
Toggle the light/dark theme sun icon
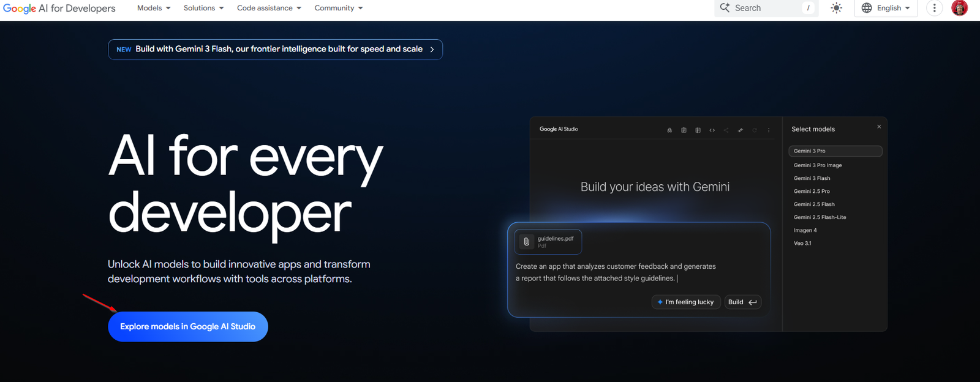pos(836,8)
